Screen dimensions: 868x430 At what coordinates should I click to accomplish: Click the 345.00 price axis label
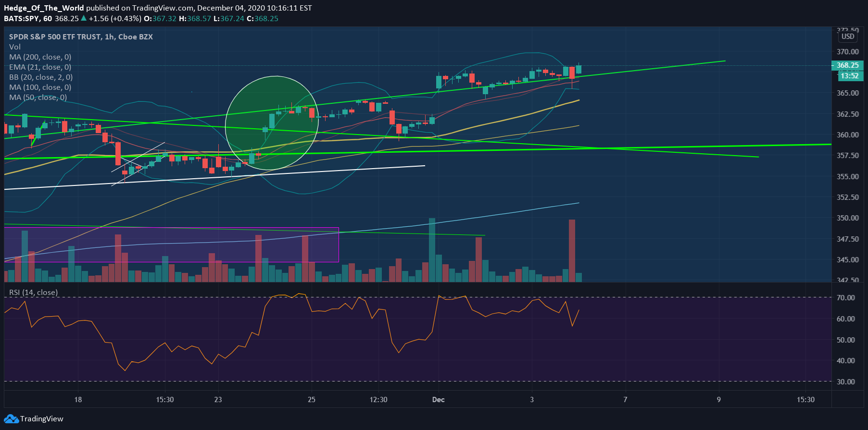click(x=847, y=260)
